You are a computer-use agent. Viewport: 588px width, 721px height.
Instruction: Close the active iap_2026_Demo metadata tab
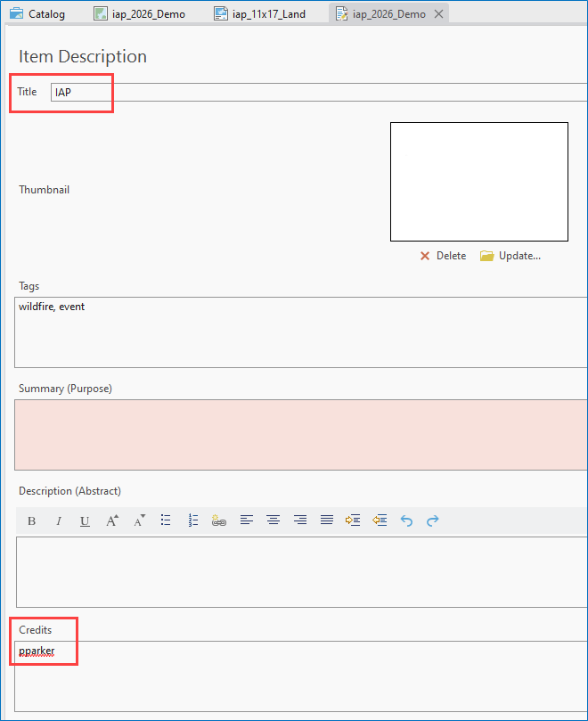(438, 14)
